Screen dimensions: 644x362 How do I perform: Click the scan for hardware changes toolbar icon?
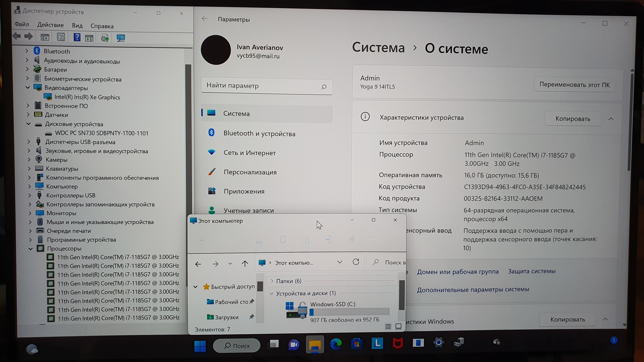coord(121,38)
